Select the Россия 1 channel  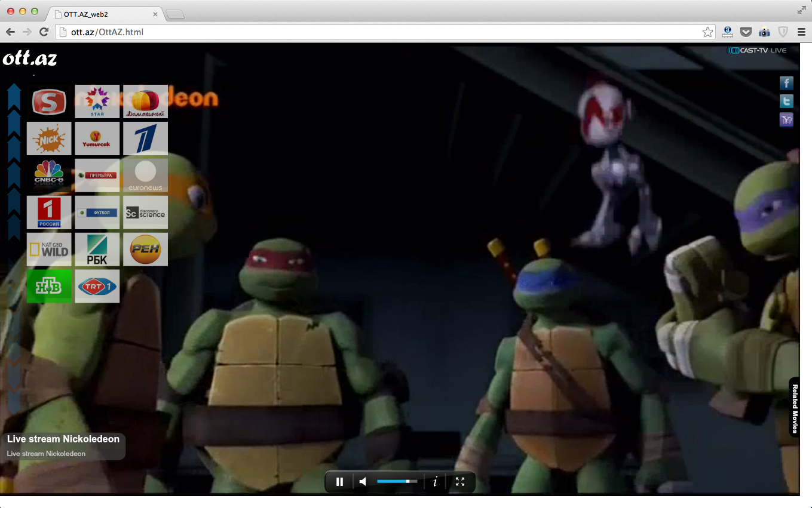49,213
